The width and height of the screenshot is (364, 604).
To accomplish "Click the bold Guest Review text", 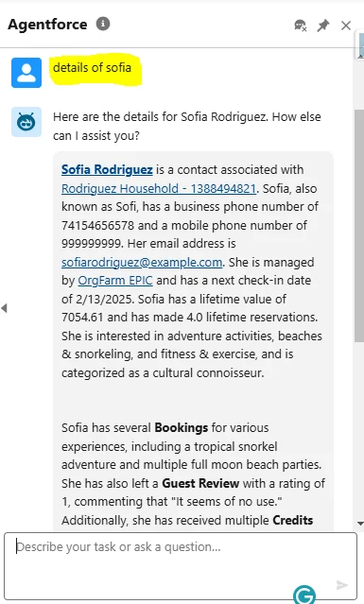I will click(200, 483).
